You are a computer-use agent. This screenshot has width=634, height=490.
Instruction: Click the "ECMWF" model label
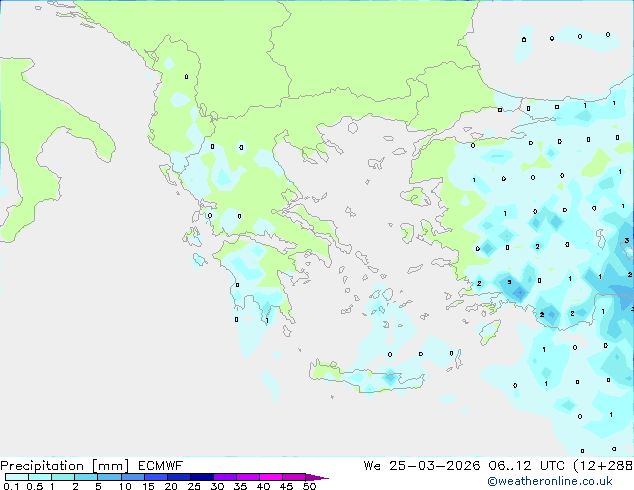tap(160, 466)
